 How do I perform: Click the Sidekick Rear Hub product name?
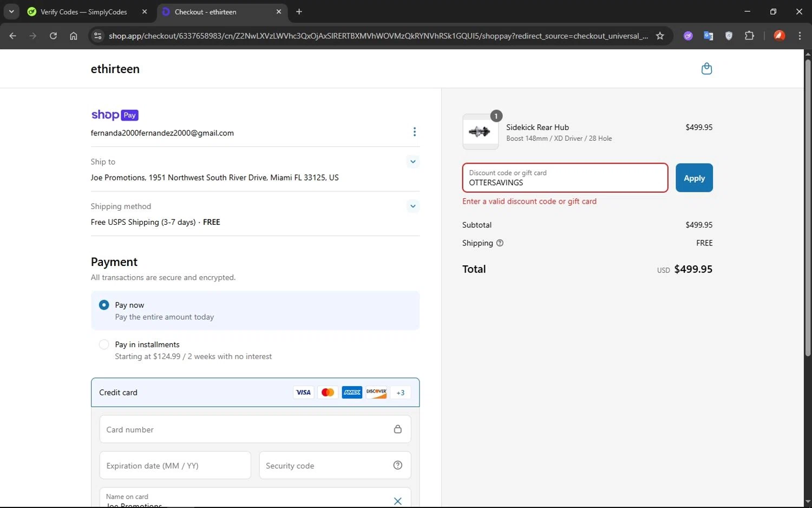(x=538, y=127)
